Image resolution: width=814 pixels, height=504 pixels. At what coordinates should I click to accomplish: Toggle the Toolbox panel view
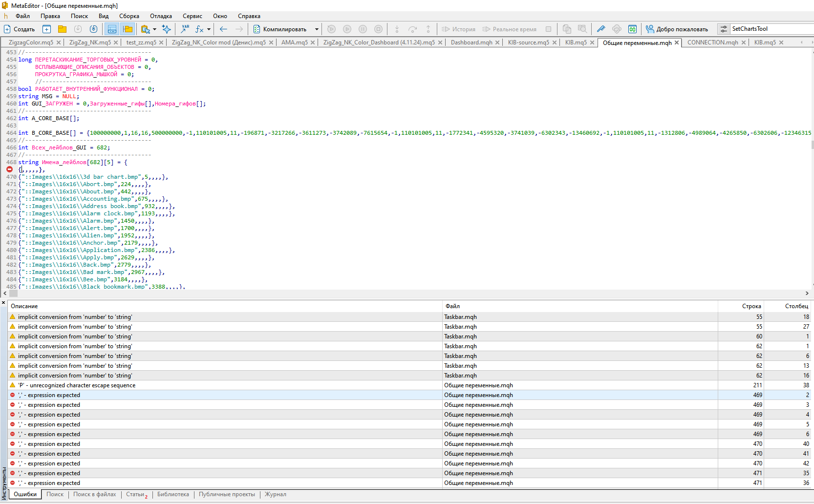112,29
